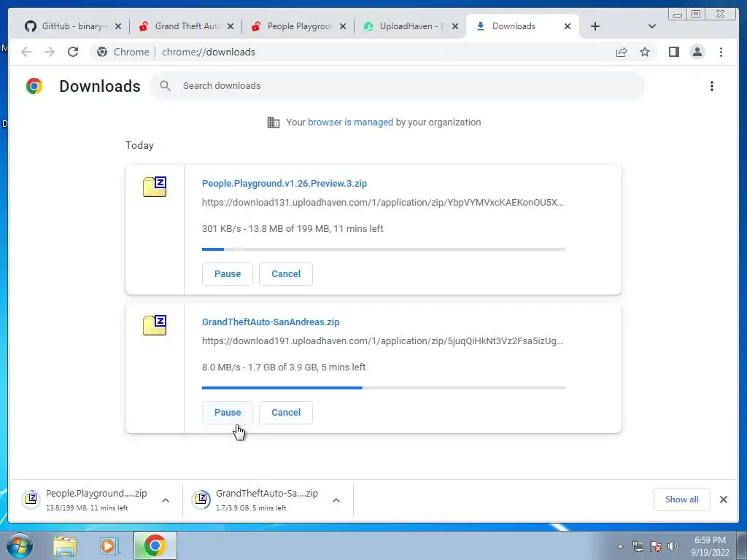Cancel the GrandTheftAuto-SanAndreas download
747x560 pixels.
pyautogui.click(x=286, y=413)
